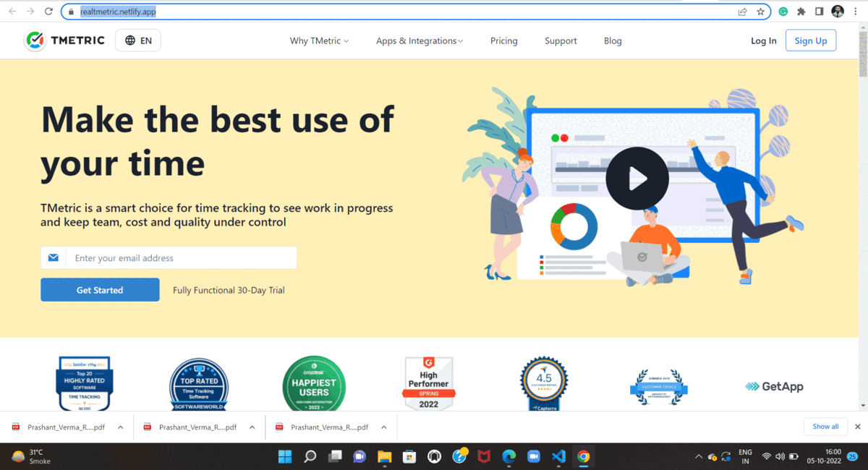This screenshot has height=470, width=868.
Task: Open VS Code from the taskbar
Action: [x=558, y=456]
